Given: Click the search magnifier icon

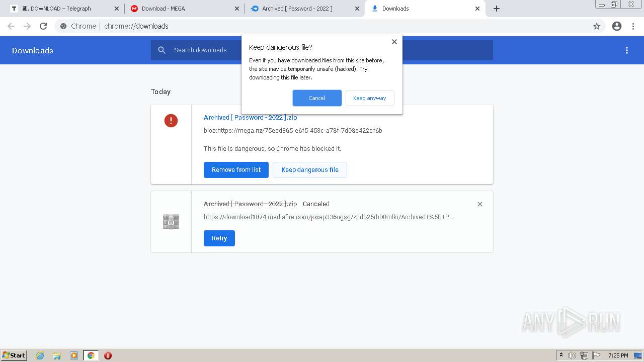Looking at the screenshot, I should click(162, 50).
